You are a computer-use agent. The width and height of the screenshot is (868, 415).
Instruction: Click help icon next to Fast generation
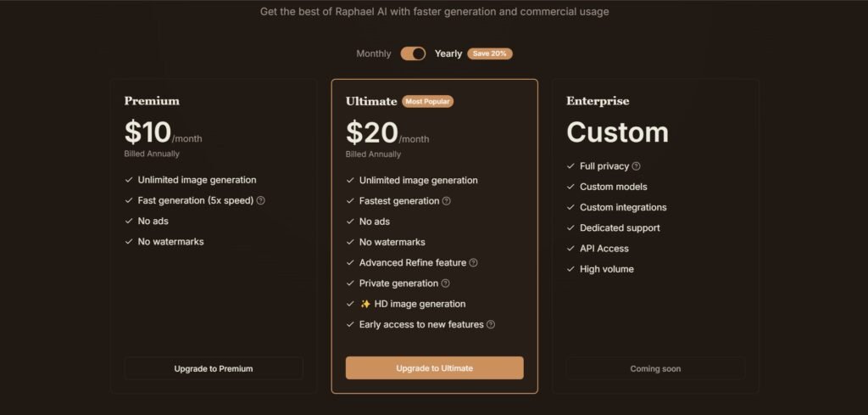pos(261,201)
